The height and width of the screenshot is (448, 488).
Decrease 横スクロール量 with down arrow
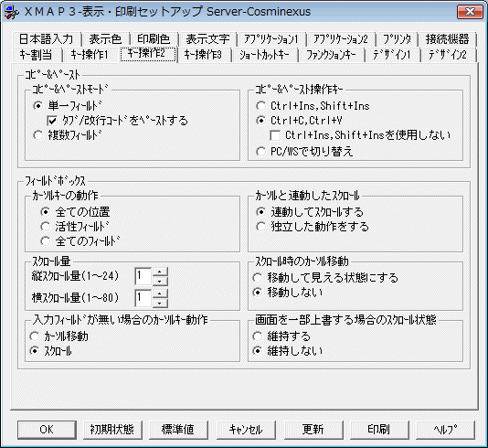click(160, 303)
